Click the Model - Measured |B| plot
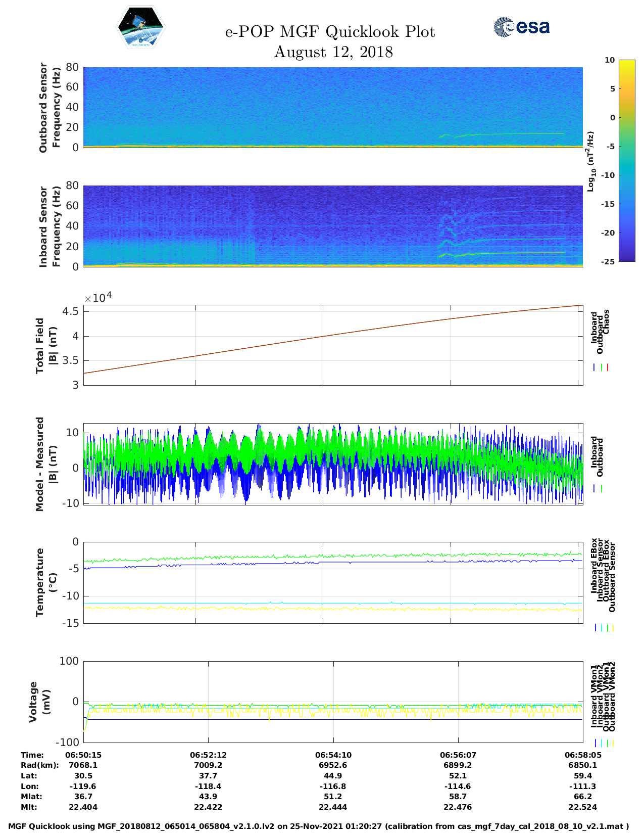644x834 pixels. click(333, 464)
